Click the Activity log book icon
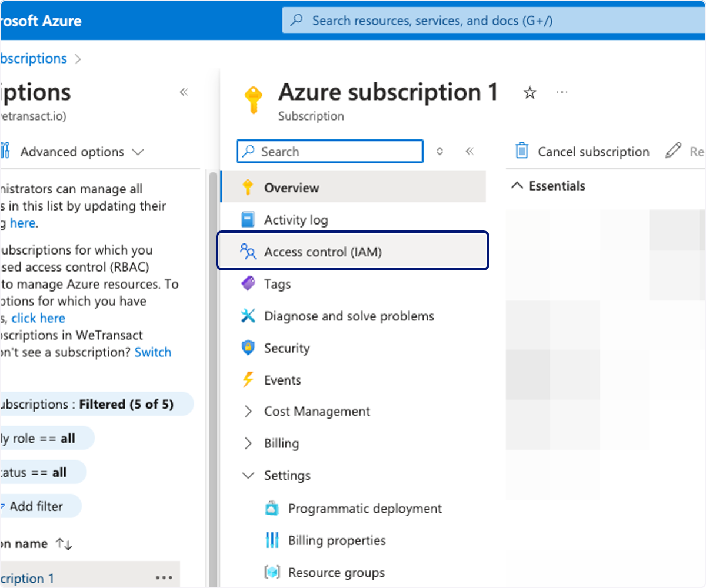 (x=248, y=220)
